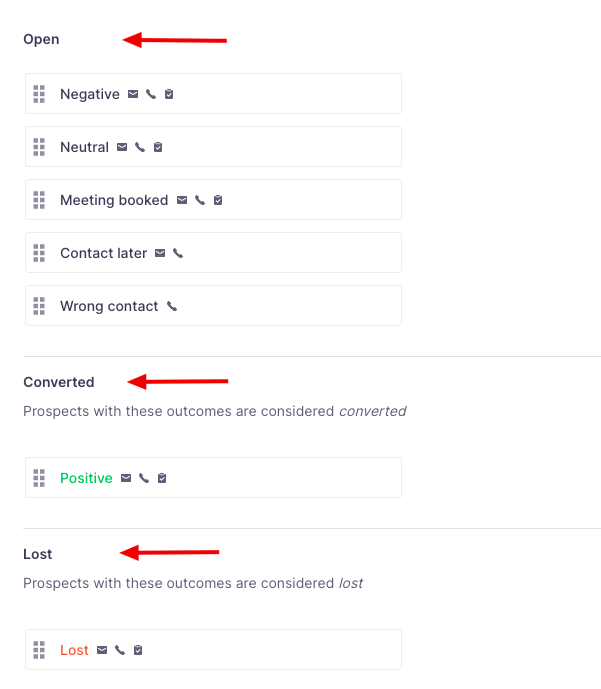
Task: Click the email icon on Contact later
Action: (160, 253)
